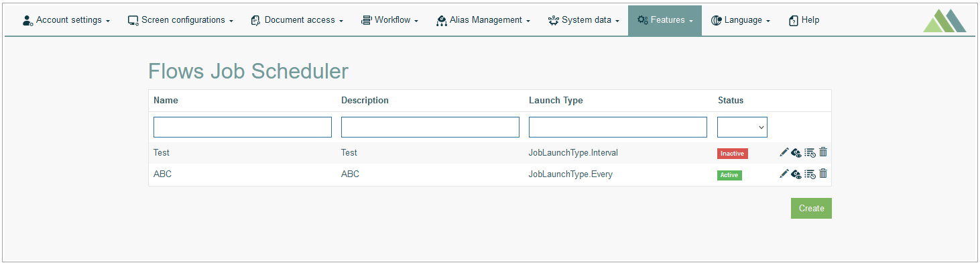Select the ABC description cell
The height and width of the screenshot is (265, 980).
pos(351,174)
